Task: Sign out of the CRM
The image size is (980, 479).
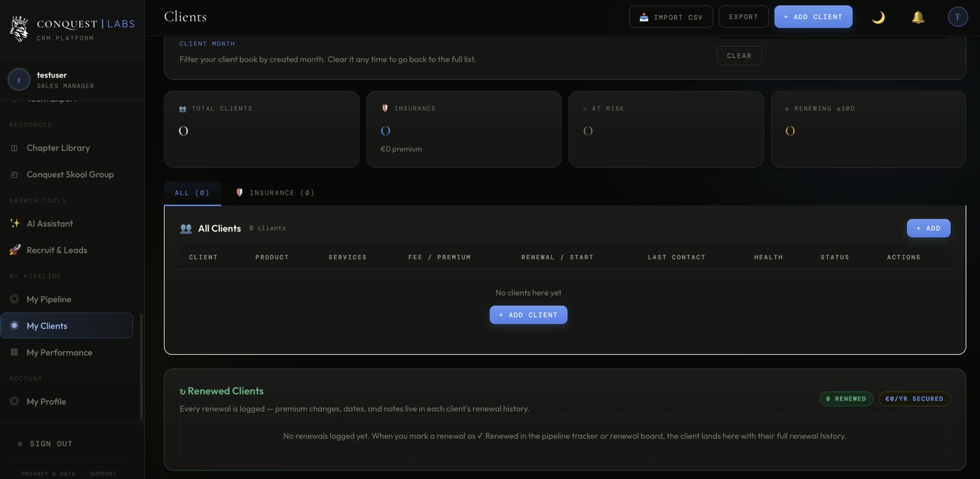Action: [x=51, y=443]
